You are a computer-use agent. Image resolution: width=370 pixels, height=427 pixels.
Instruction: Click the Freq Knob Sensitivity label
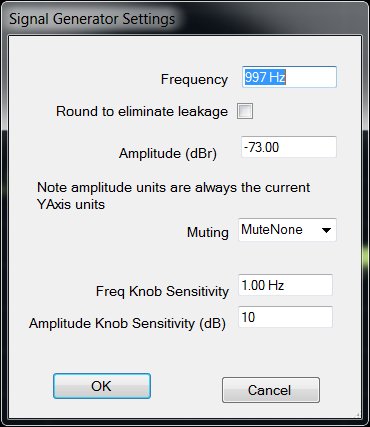pyautogui.click(x=162, y=291)
